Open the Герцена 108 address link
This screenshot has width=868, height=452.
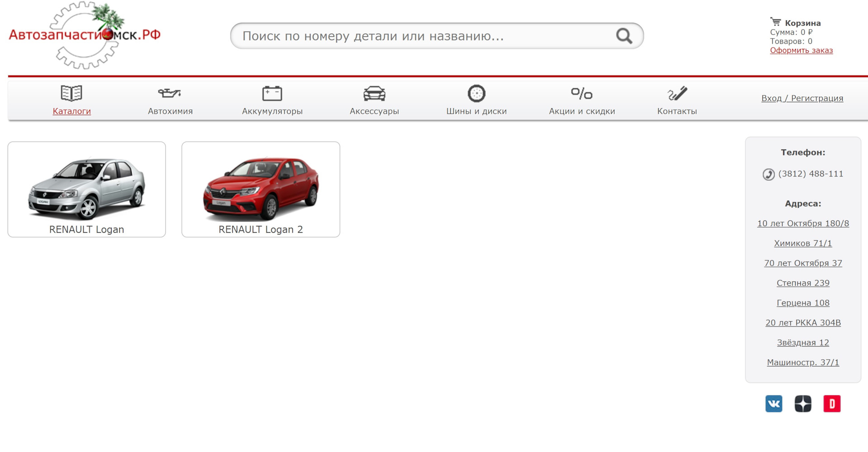[803, 303]
